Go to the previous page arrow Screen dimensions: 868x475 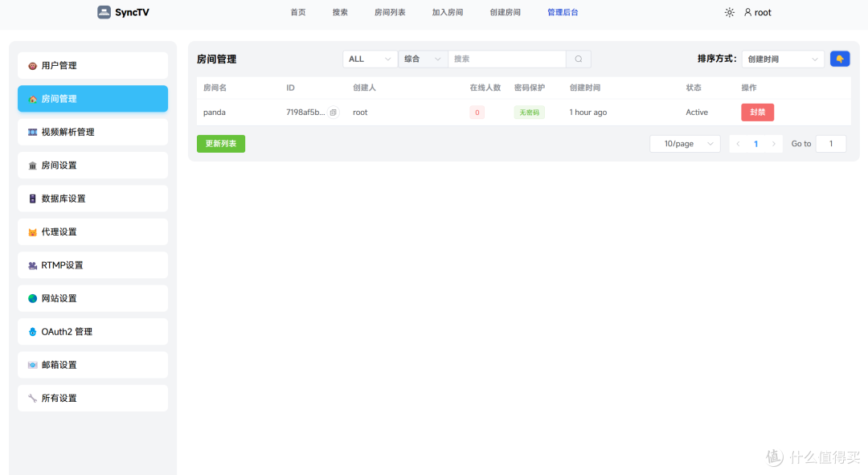738,144
